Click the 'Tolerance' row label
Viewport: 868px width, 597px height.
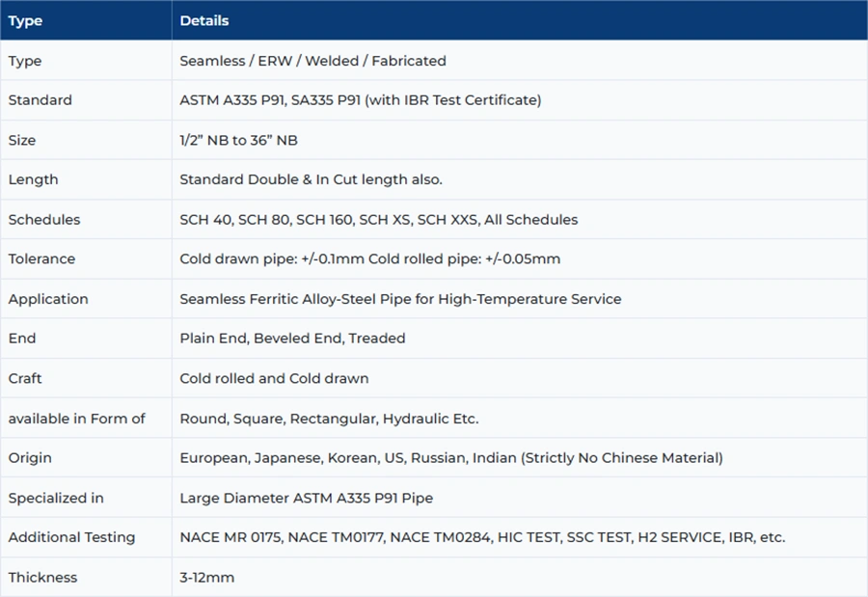41,258
